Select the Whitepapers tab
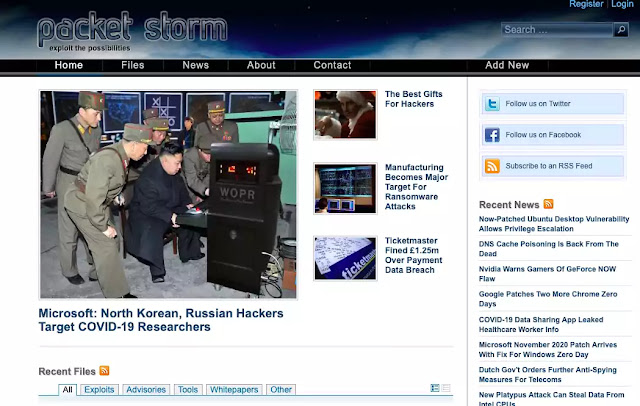640x406 pixels. [x=234, y=390]
